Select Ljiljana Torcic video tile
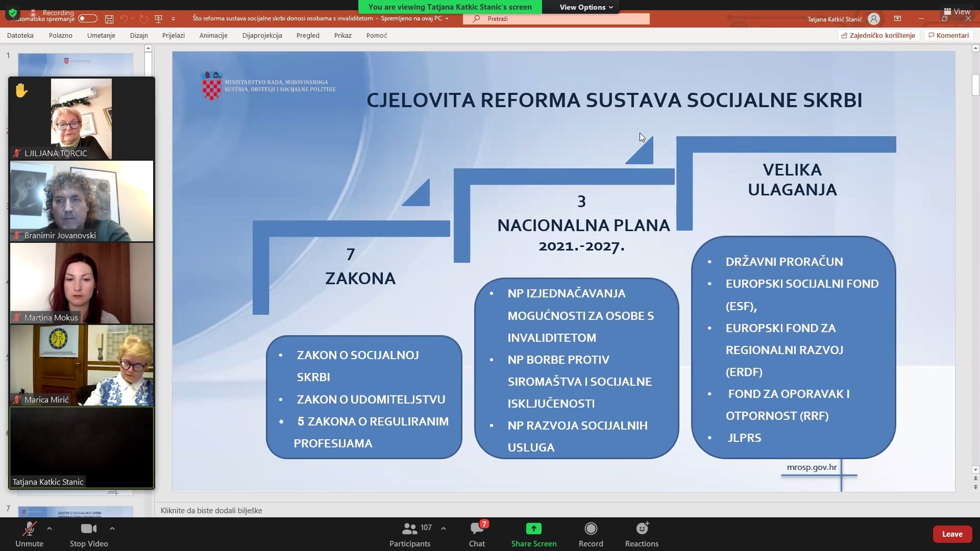Image resolution: width=980 pixels, height=551 pixels. [82, 118]
